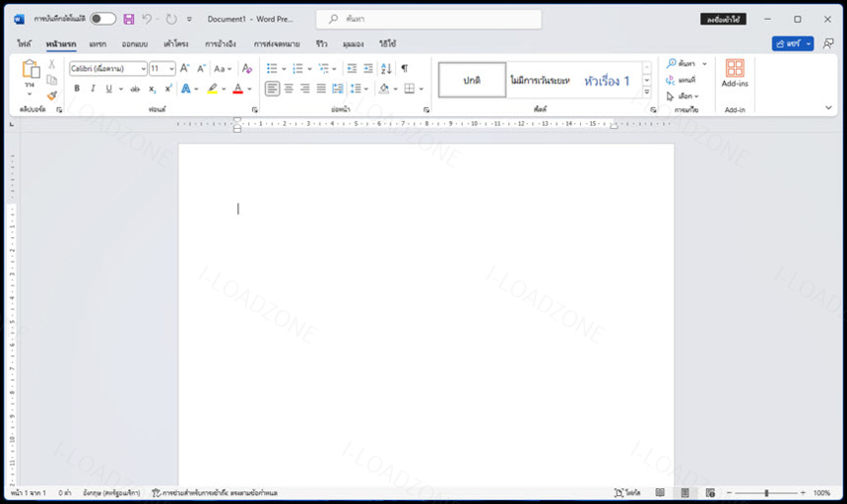Redo the last action
Viewport: 847px width, 504px height.
[171, 19]
